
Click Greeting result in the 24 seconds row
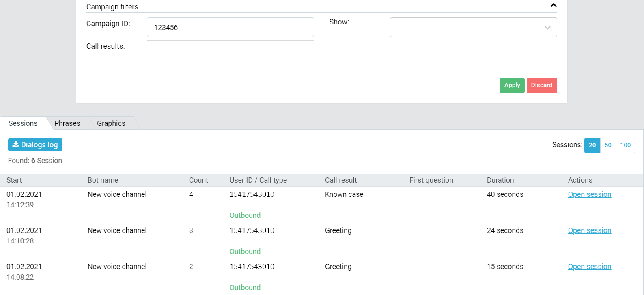(x=338, y=230)
